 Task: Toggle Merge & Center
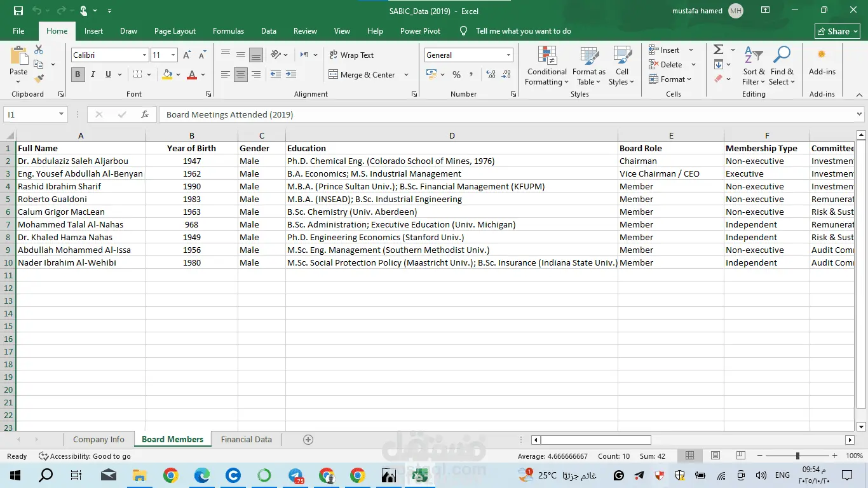(x=362, y=75)
